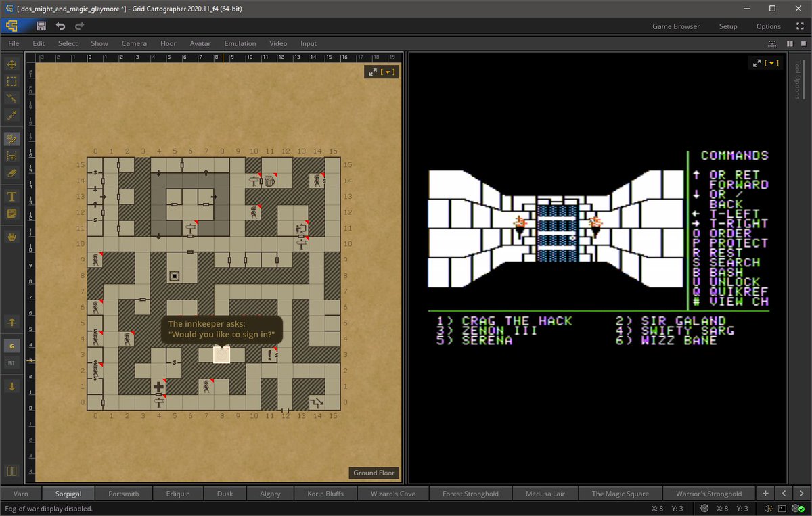Viewport: 812px width, 516px height.
Task: Switch to The Magic Square tab
Action: [x=620, y=494]
